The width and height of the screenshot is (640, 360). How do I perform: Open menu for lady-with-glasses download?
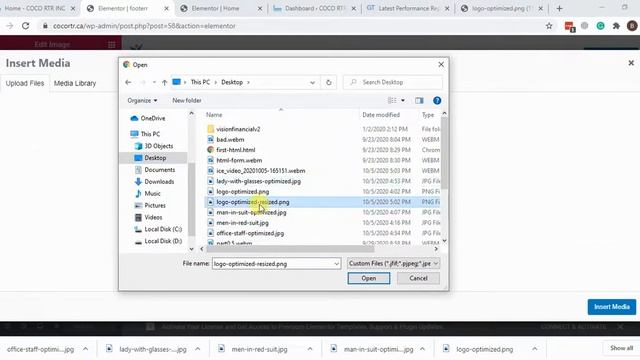tap(198, 349)
